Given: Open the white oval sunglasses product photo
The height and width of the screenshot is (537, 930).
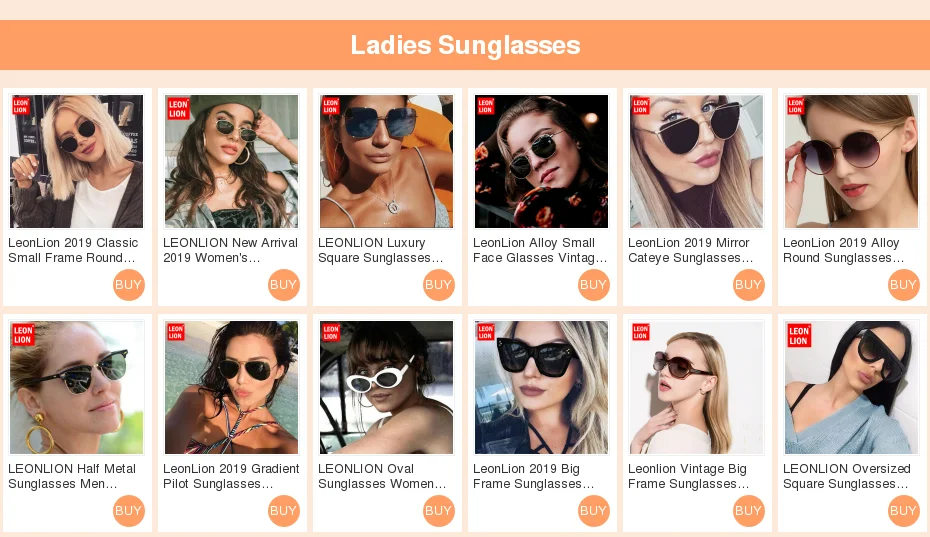Looking at the screenshot, I should coord(387,387).
